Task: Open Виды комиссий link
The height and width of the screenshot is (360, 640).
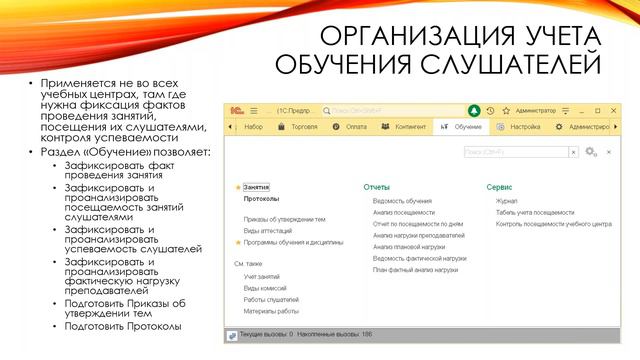Action: pyautogui.click(x=265, y=288)
